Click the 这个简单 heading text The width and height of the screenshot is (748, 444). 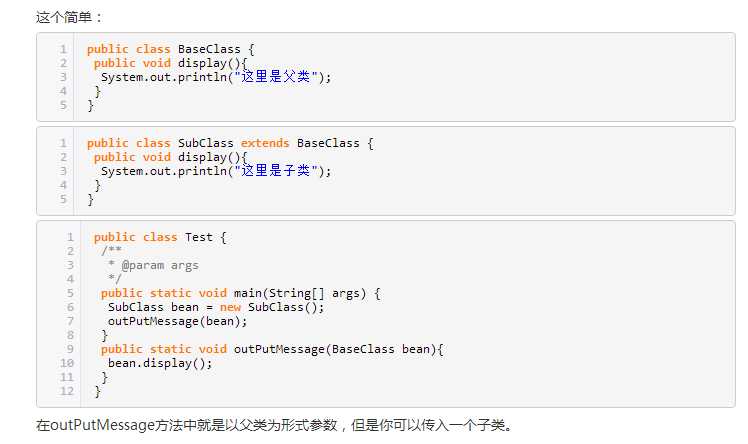[64, 18]
